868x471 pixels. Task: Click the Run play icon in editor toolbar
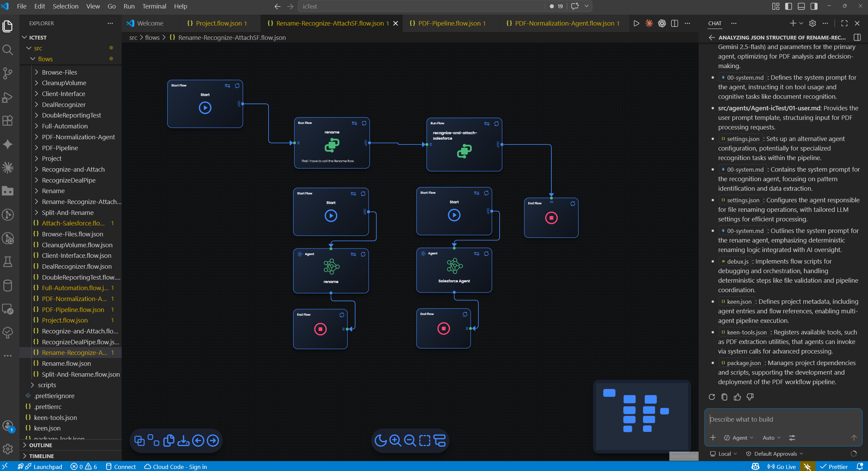636,23
